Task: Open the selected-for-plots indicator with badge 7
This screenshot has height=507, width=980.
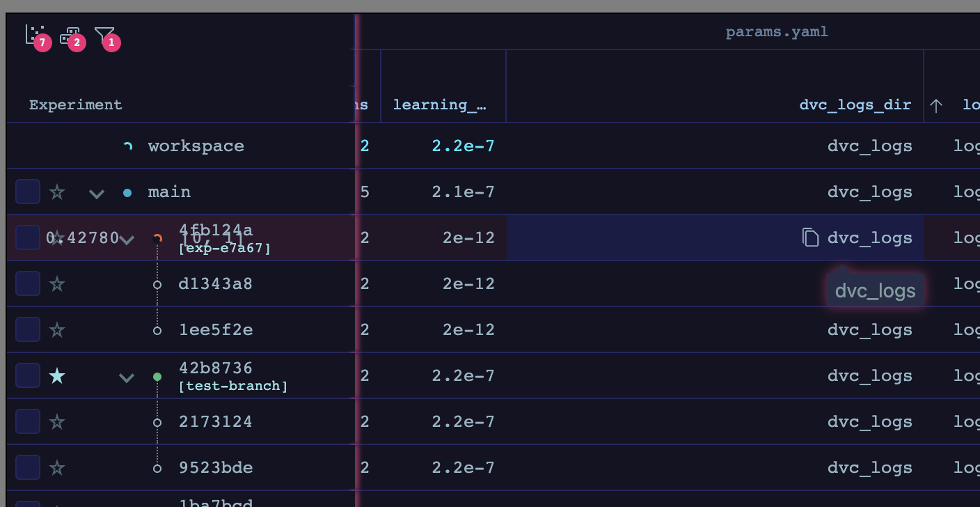Action: [x=38, y=37]
